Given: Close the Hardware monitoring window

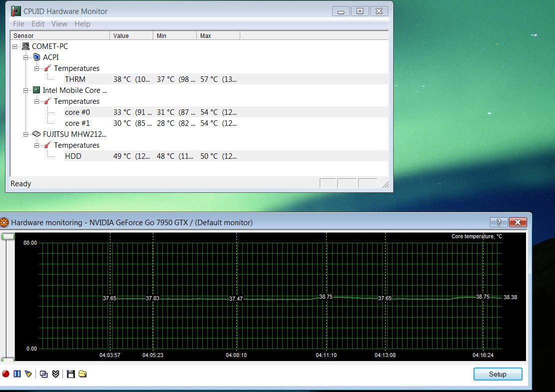Looking at the screenshot, I should click(518, 222).
